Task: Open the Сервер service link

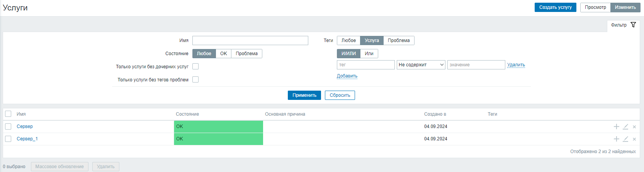Action: [x=25, y=126]
